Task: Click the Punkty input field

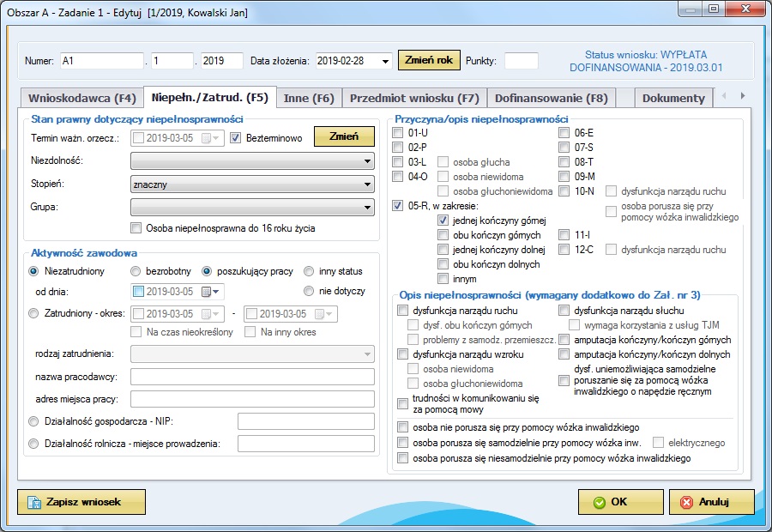Action: pos(522,61)
